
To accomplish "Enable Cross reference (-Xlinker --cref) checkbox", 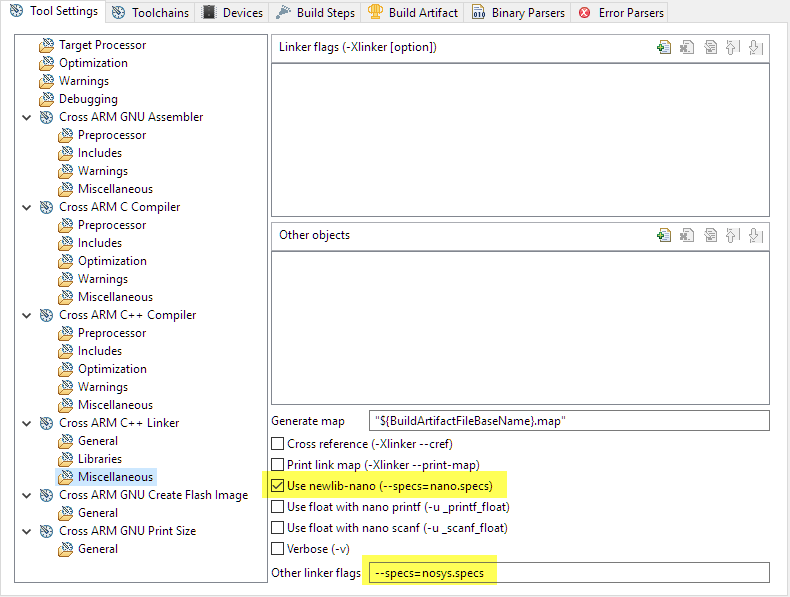I will click(278, 444).
